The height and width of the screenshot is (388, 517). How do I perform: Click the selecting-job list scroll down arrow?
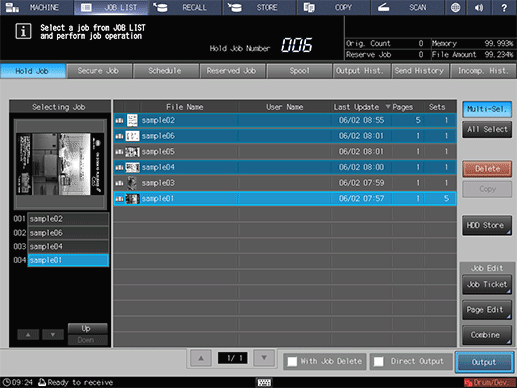click(x=53, y=335)
